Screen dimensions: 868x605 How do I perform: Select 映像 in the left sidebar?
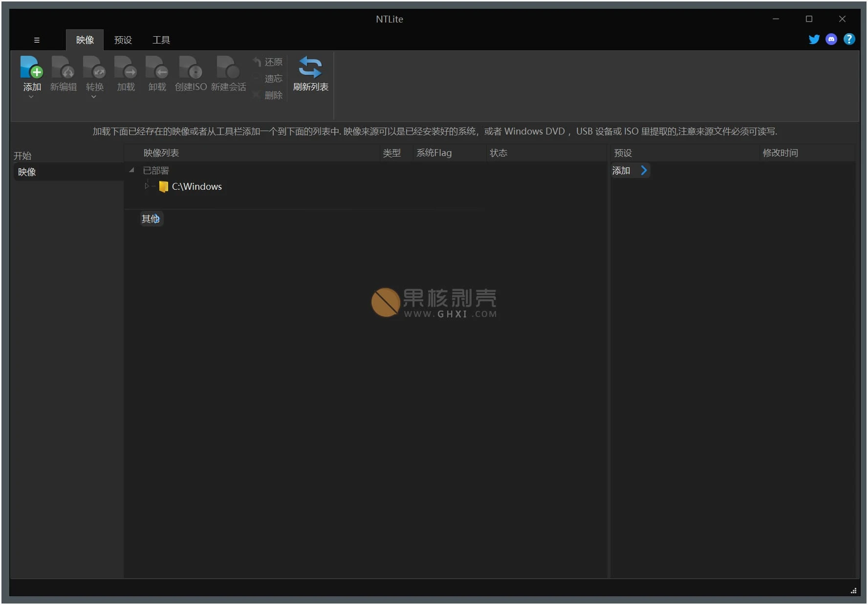[68, 172]
